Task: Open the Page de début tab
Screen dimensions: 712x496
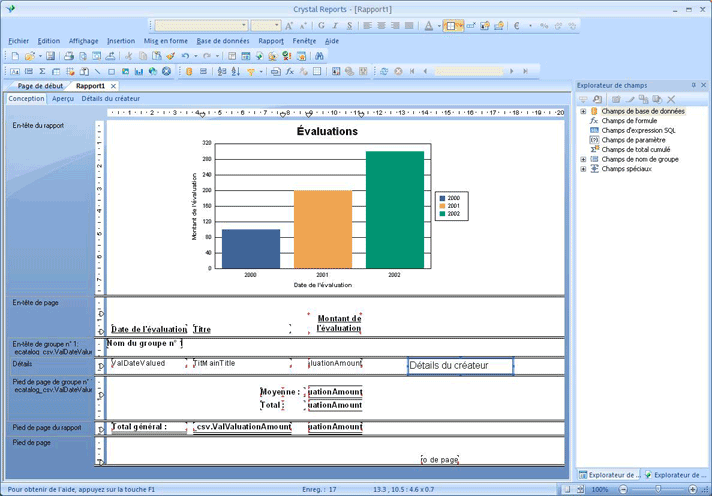Action: coord(41,87)
